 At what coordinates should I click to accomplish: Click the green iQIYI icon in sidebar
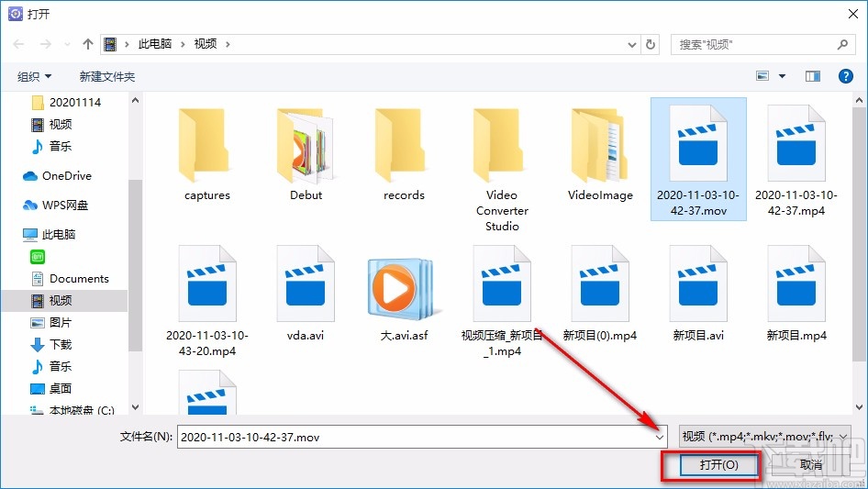(x=38, y=257)
